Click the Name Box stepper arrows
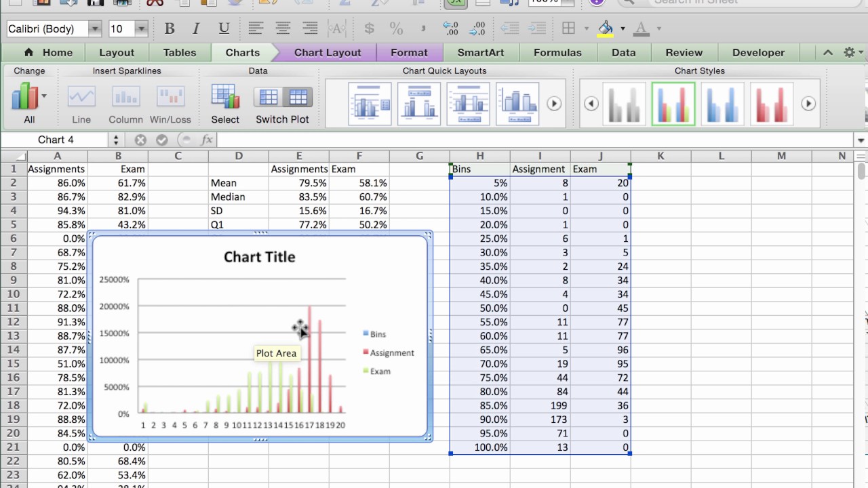 (x=116, y=140)
